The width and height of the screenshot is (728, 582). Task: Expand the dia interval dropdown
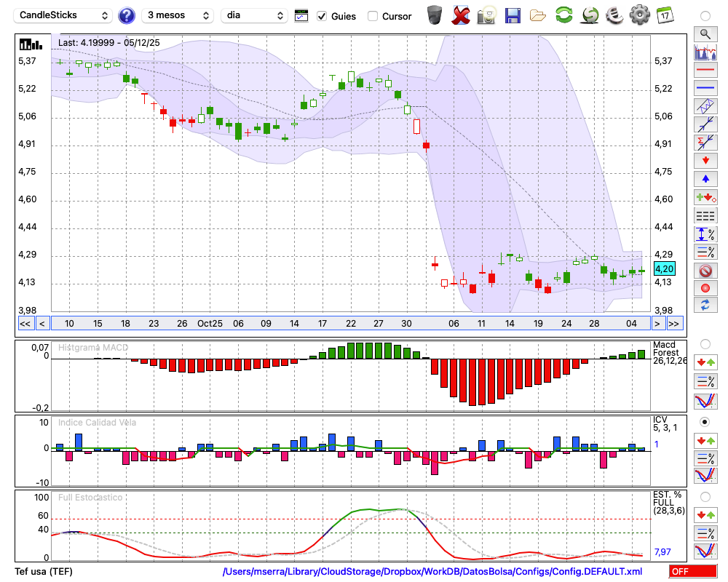click(254, 15)
